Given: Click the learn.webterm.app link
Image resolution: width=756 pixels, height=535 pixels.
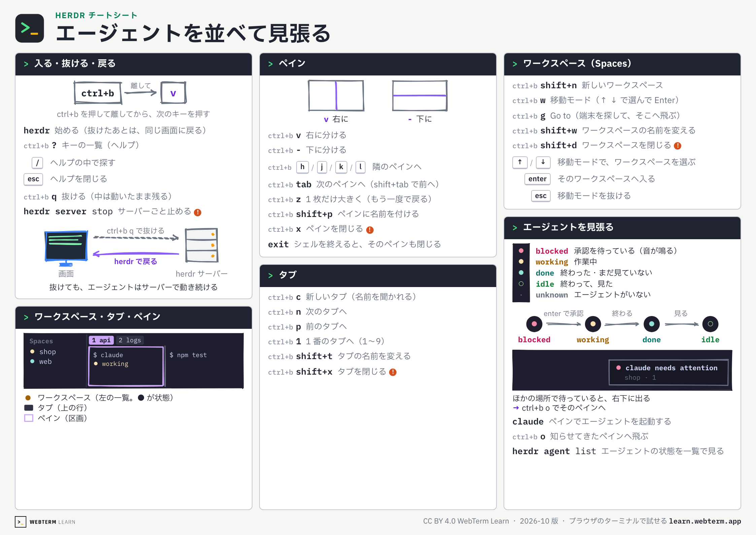Looking at the screenshot, I should point(705,521).
